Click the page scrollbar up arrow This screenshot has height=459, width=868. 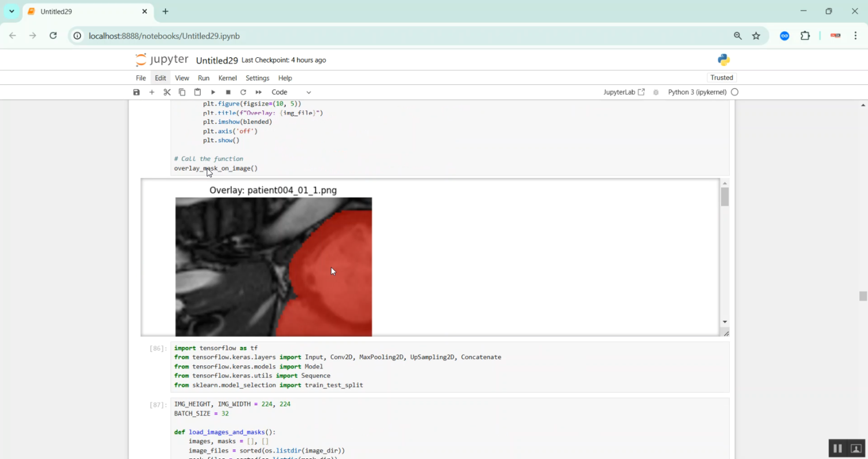click(863, 106)
